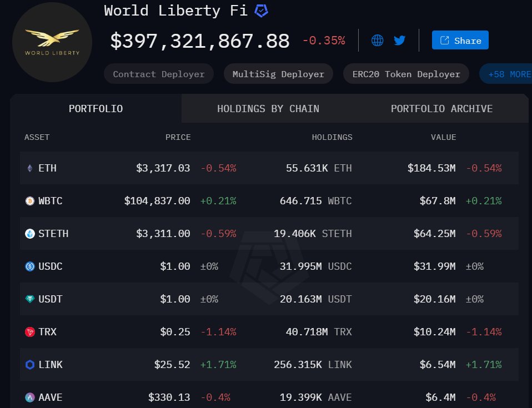Select the Contract Deployer tag
The image size is (532, 408).
(x=159, y=74)
